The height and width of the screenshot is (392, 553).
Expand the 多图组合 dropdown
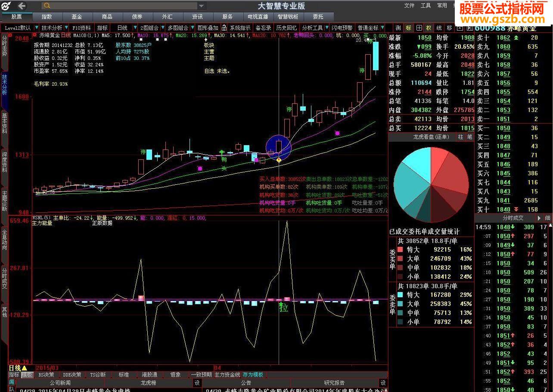click(x=192, y=28)
